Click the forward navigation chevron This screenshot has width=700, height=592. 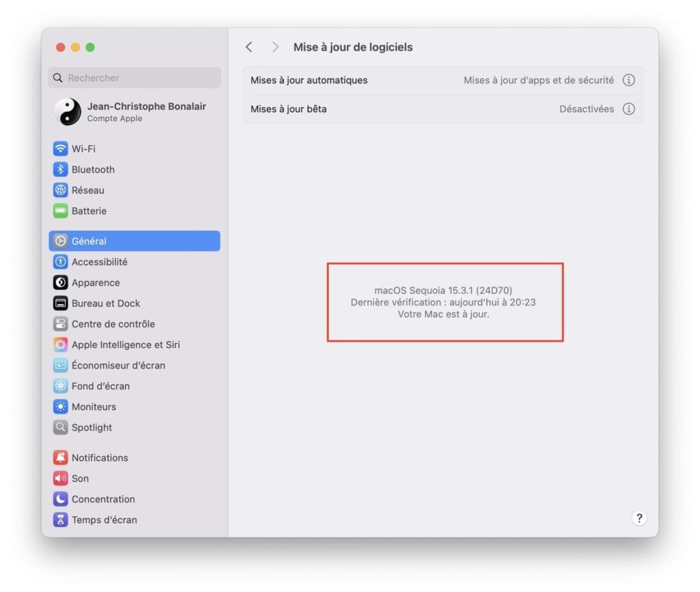[274, 46]
